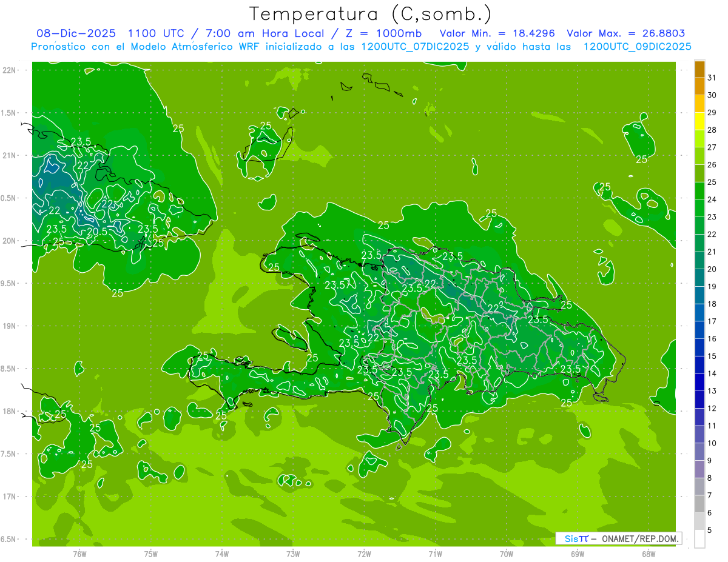Select the 'Valor Min. = 18.4296' reading
The height and width of the screenshot is (562, 728).
pyautogui.click(x=497, y=33)
